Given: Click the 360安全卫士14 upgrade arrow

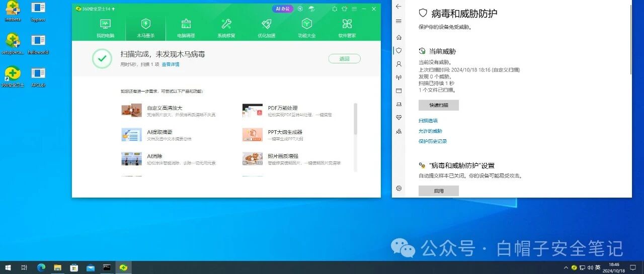Looking at the screenshot, I should pos(113,9).
